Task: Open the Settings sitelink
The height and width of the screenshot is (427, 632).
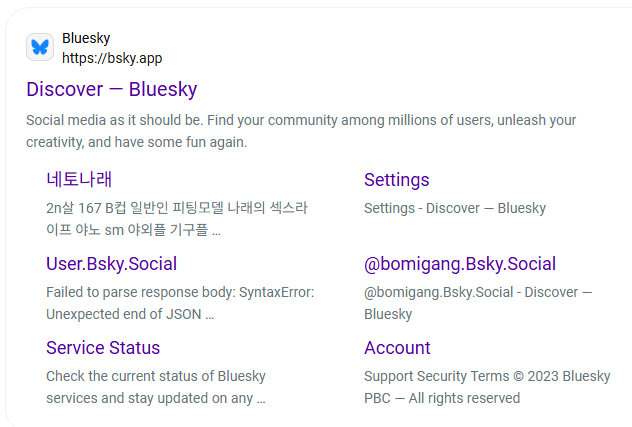Action: 396,180
